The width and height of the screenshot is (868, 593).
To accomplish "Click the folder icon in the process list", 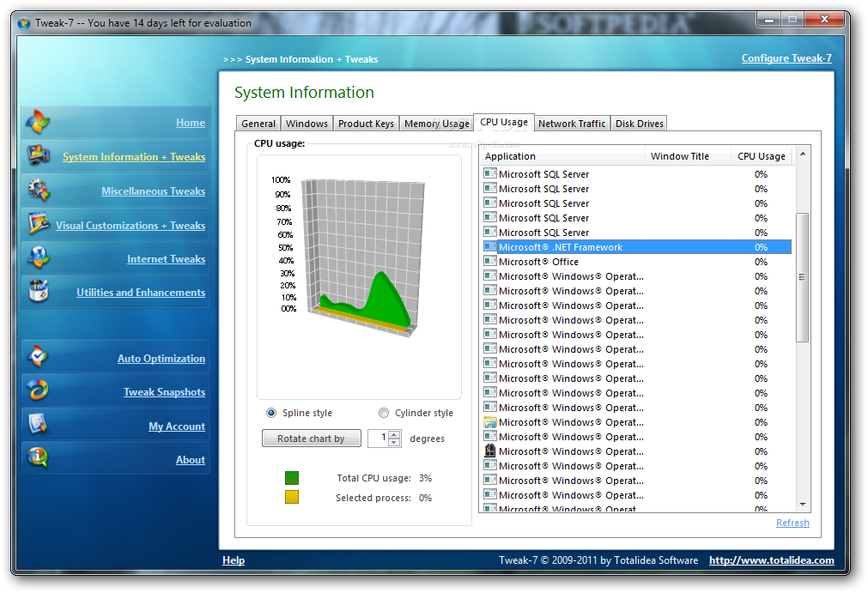I will click(490, 422).
